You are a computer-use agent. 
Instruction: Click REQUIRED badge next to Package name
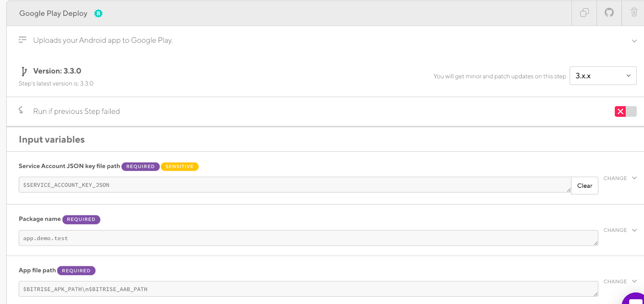(81, 219)
